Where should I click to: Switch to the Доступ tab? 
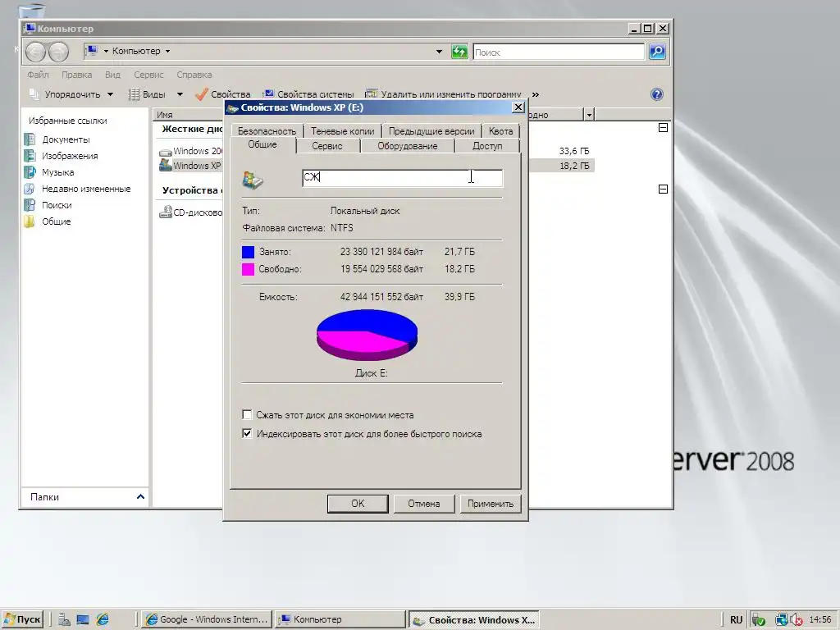[x=487, y=146]
